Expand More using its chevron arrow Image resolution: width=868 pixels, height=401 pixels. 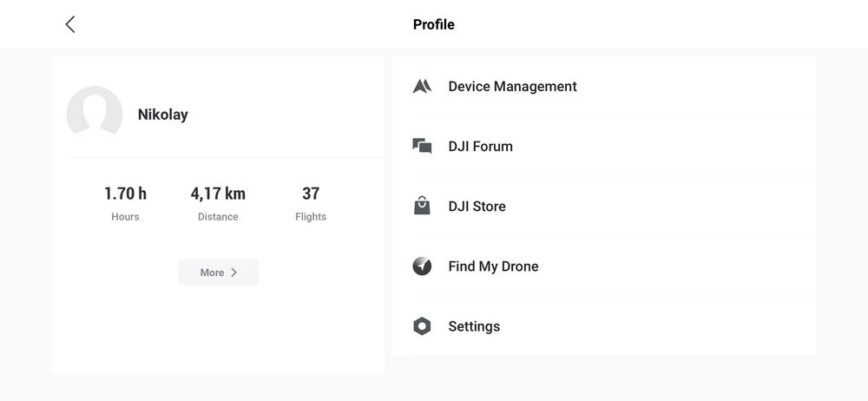[x=233, y=273]
